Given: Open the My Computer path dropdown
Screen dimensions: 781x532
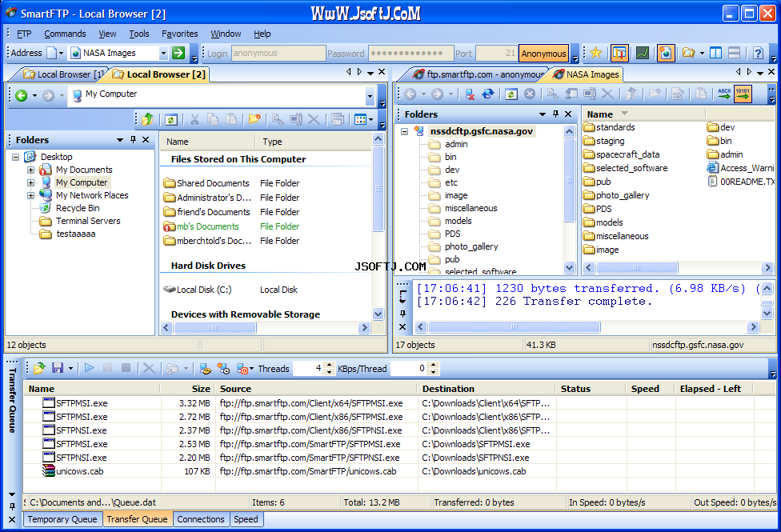Looking at the screenshot, I should (x=370, y=96).
